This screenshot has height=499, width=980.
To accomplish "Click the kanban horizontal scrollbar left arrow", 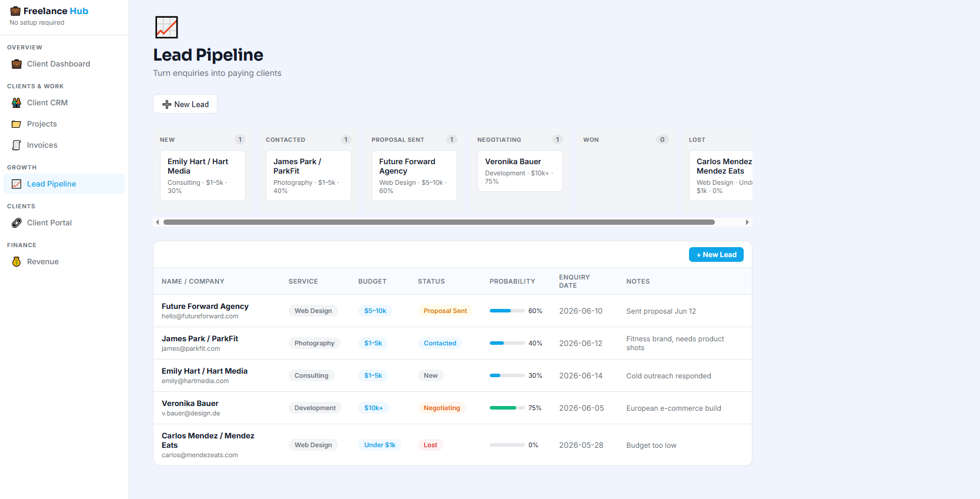I will (158, 222).
